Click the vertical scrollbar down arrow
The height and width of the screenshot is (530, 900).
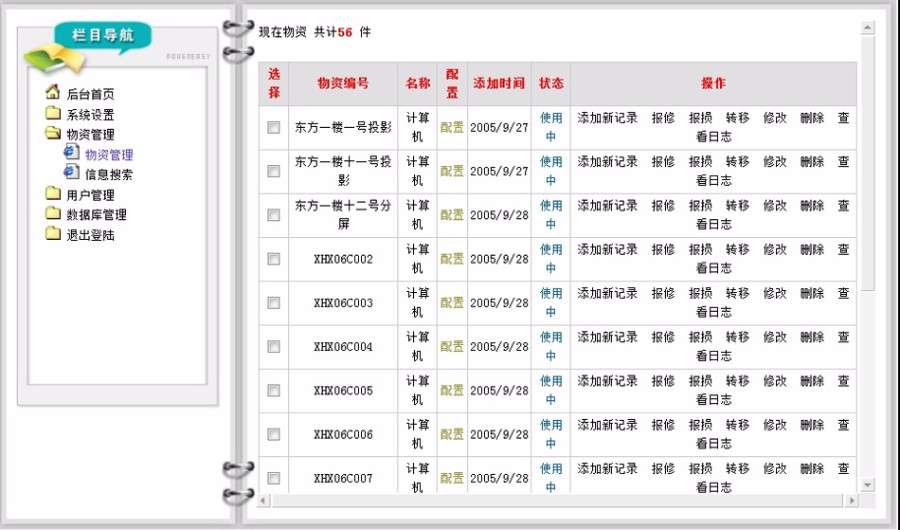(868, 485)
